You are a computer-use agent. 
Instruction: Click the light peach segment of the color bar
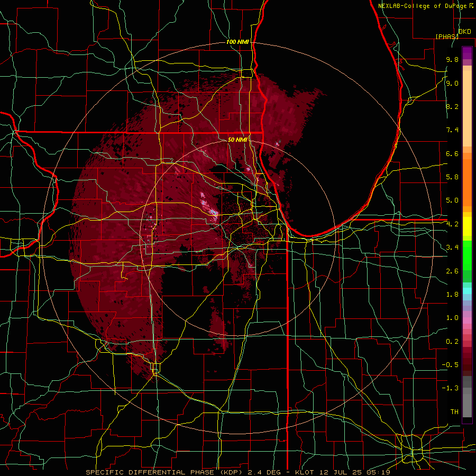pyautogui.click(x=467, y=108)
